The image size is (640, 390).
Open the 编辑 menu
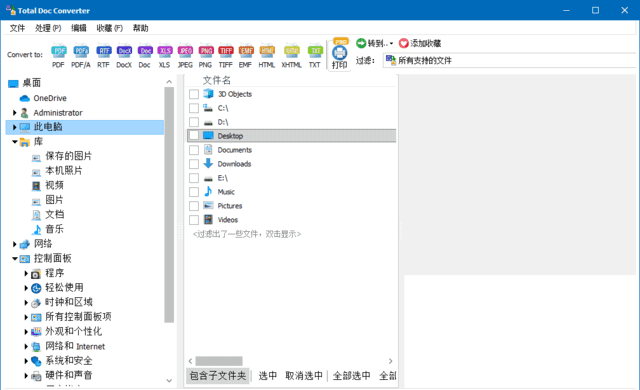79,28
